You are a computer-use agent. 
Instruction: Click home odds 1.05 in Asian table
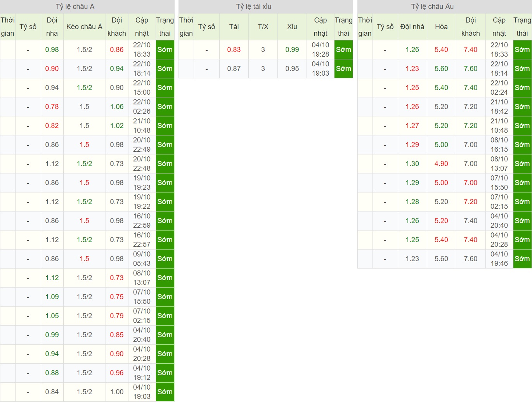pos(52,316)
